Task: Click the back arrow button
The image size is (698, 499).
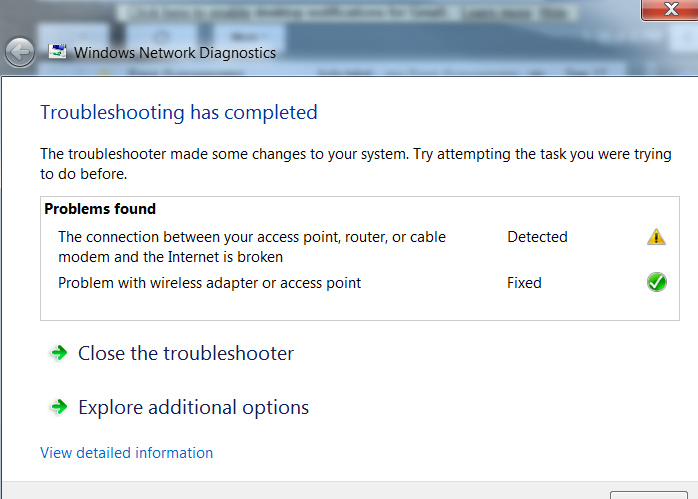Action: click(x=20, y=53)
